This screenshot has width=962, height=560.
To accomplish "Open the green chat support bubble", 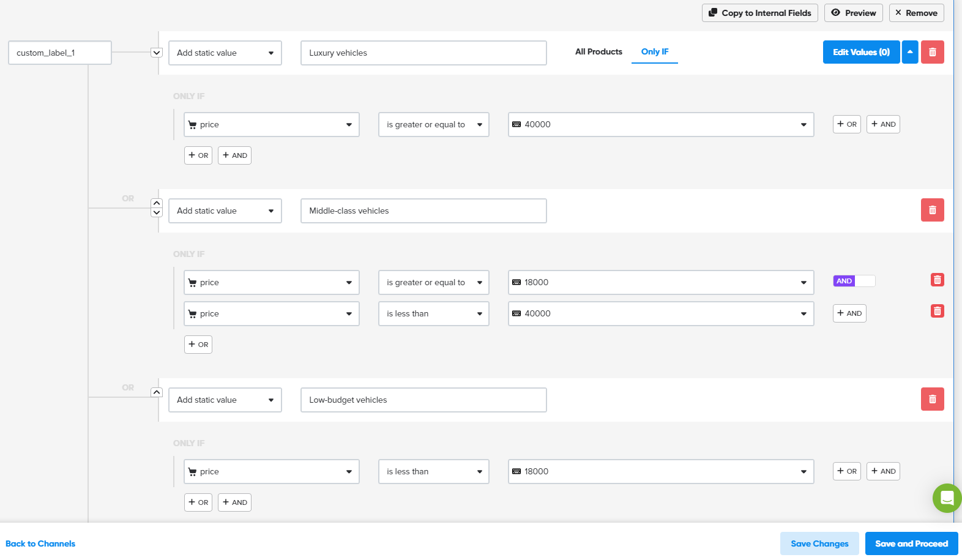I will pos(947,498).
